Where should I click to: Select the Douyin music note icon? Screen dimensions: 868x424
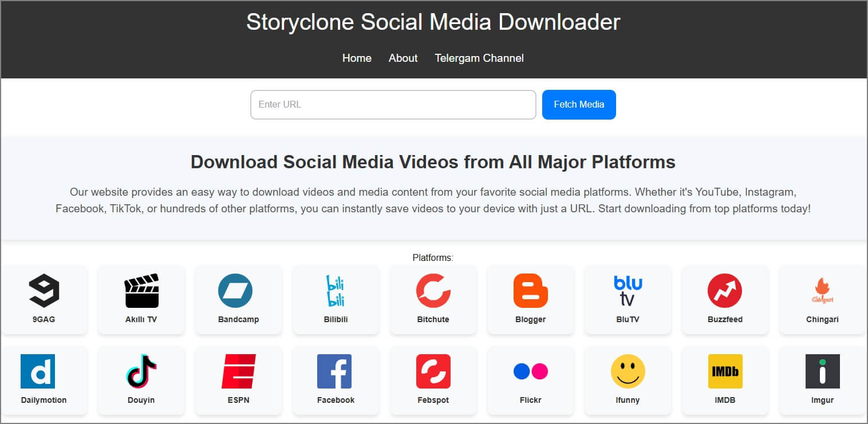(141, 371)
